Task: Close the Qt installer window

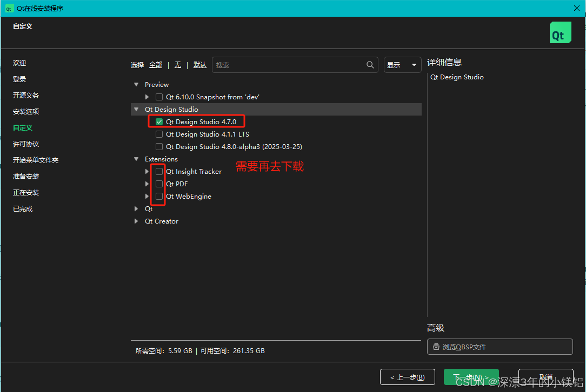Action: pos(577,8)
